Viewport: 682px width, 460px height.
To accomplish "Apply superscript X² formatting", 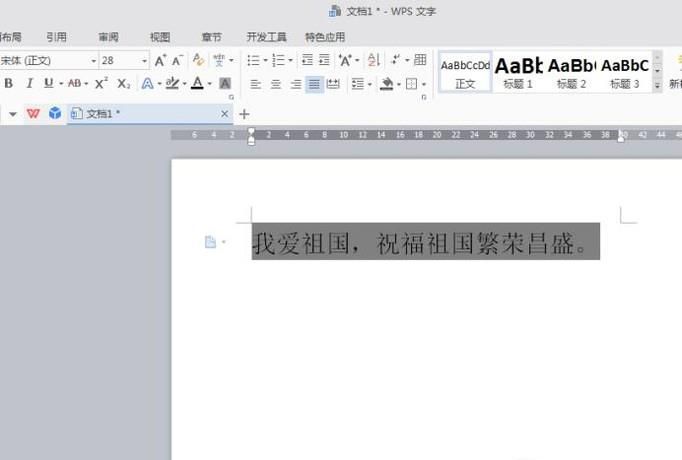I will click(x=101, y=83).
